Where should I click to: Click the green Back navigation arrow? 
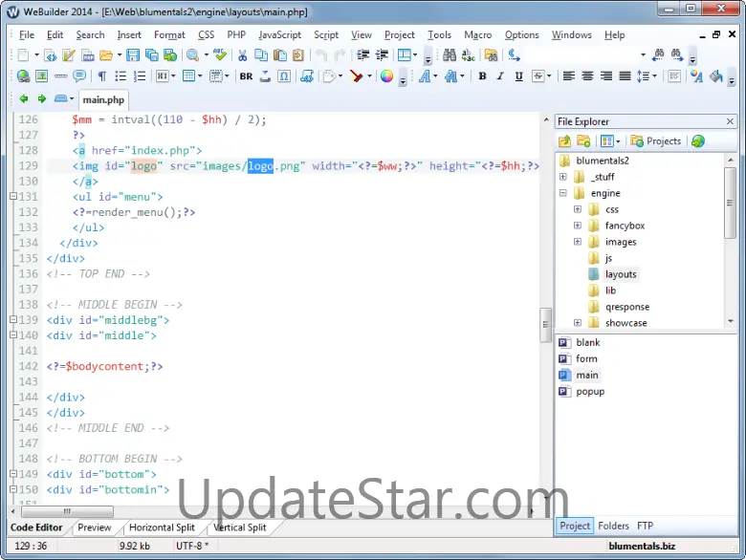click(23, 98)
